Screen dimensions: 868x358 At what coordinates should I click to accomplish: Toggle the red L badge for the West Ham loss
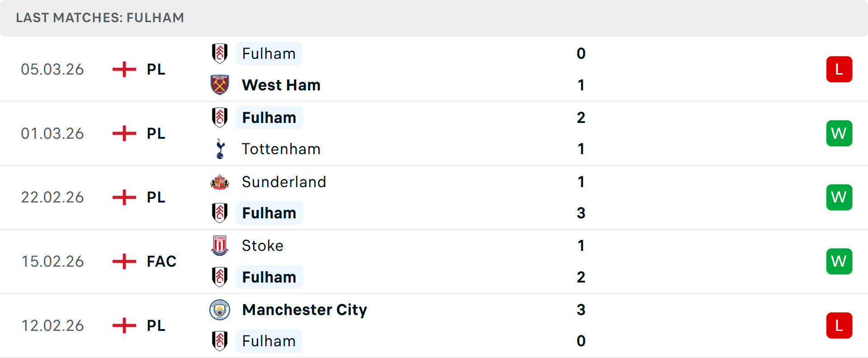(x=839, y=69)
